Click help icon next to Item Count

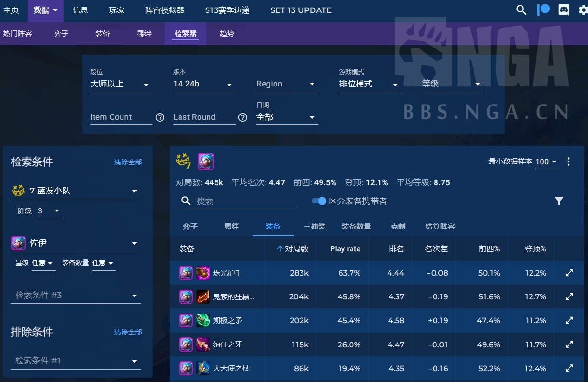click(x=160, y=117)
